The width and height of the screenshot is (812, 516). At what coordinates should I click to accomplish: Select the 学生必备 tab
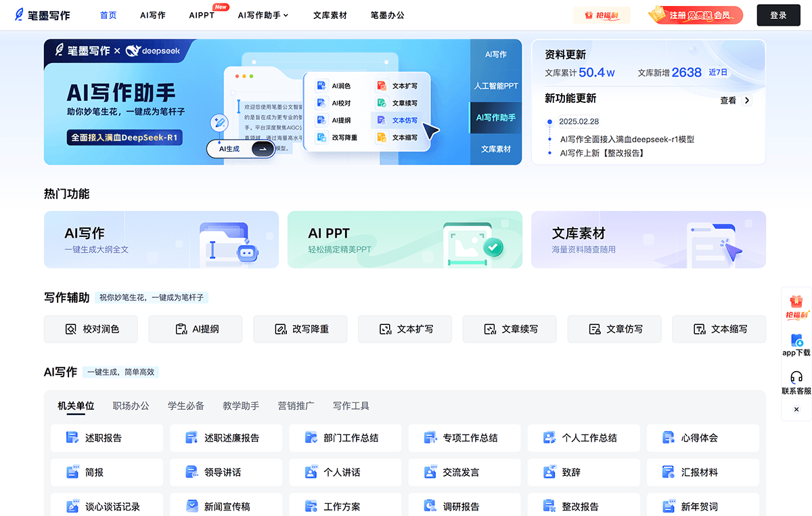tap(186, 406)
